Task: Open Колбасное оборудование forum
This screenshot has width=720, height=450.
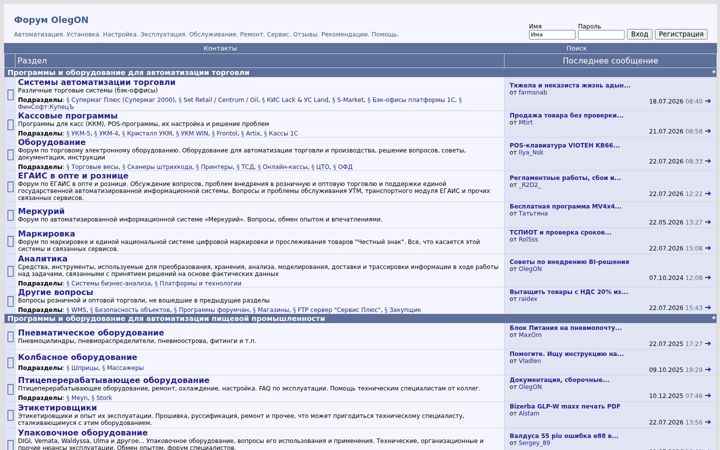Action: (x=77, y=357)
